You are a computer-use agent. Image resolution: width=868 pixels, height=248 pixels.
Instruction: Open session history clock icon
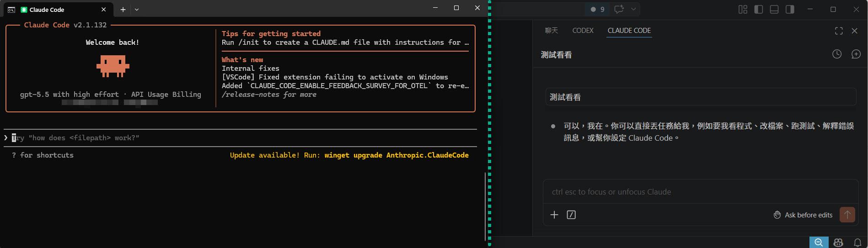coord(836,54)
